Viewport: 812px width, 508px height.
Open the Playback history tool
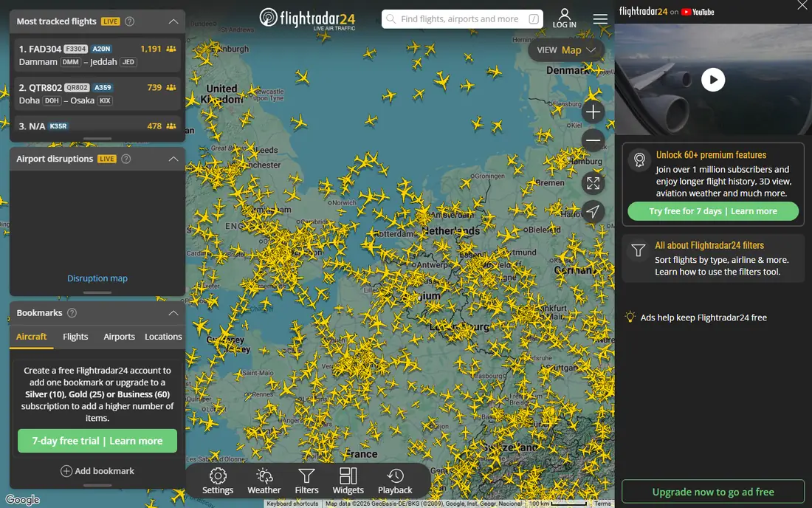tap(395, 481)
